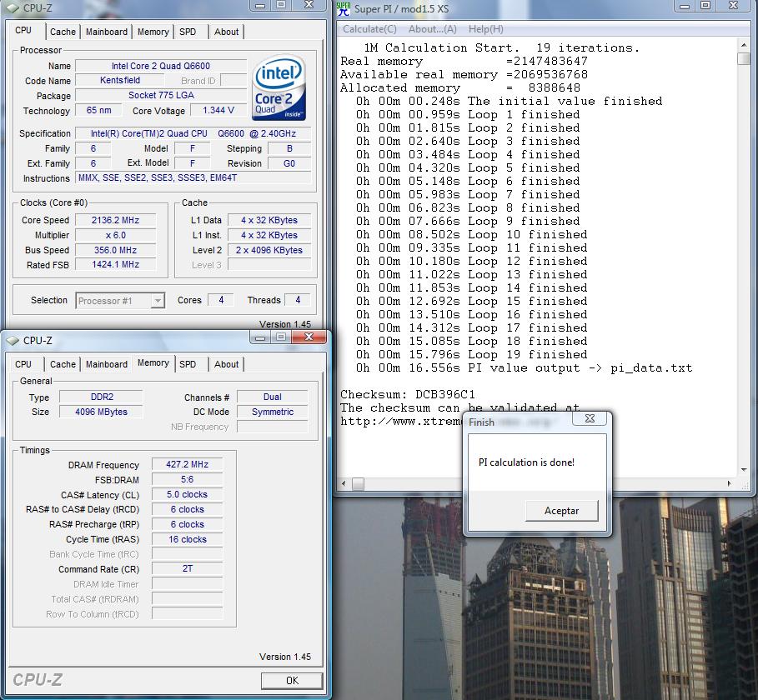Click the Socket 775 LGA package value
The width and height of the screenshot is (758, 700).
pos(161,95)
